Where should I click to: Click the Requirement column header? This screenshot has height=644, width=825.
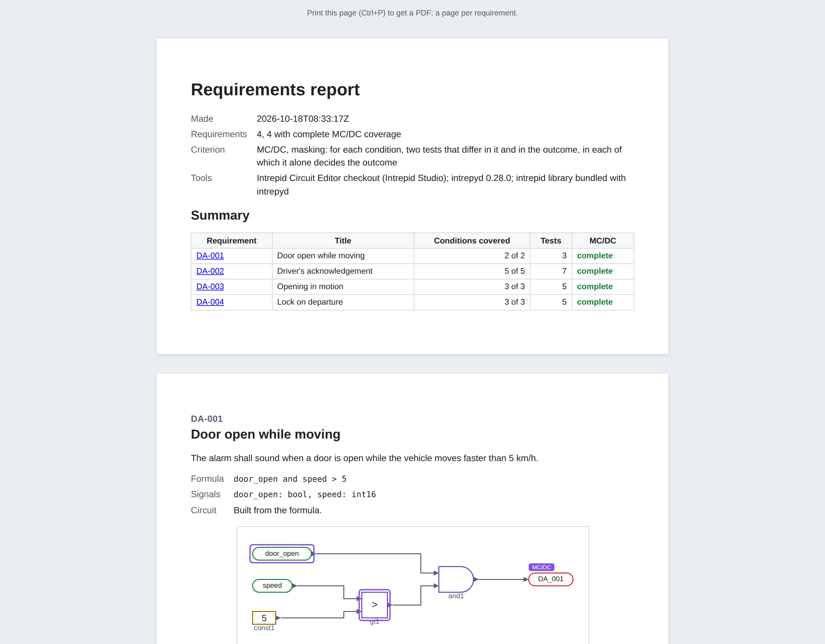coord(232,241)
